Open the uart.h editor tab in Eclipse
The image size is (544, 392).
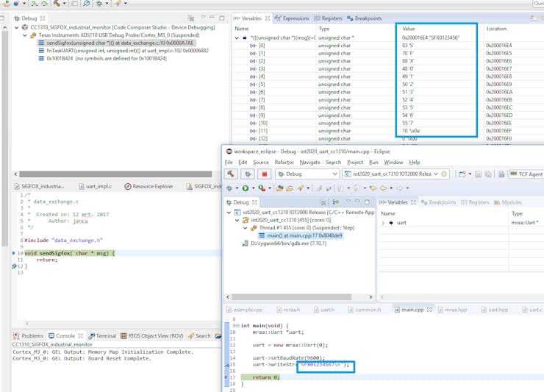[x=324, y=310]
